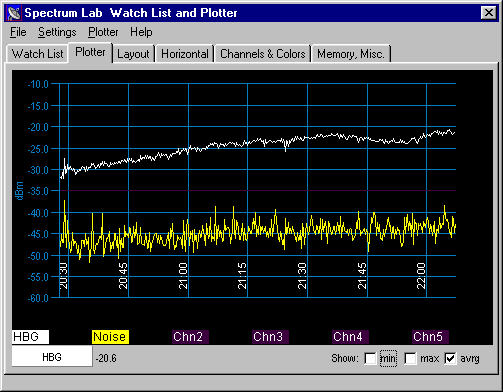Click the -60.0 vertical scale value

click(x=38, y=298)
